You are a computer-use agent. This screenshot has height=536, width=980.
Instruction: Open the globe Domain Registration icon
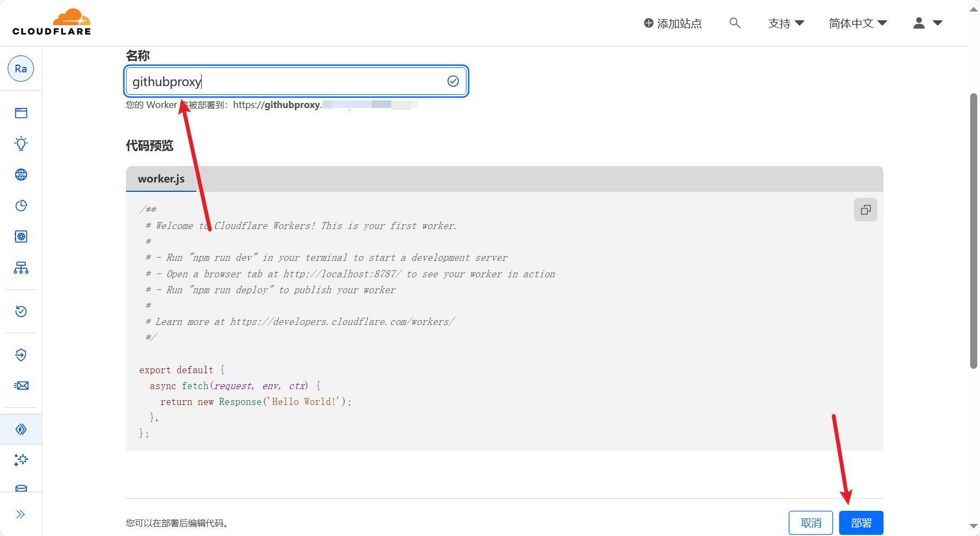click(x=21, y=175)
